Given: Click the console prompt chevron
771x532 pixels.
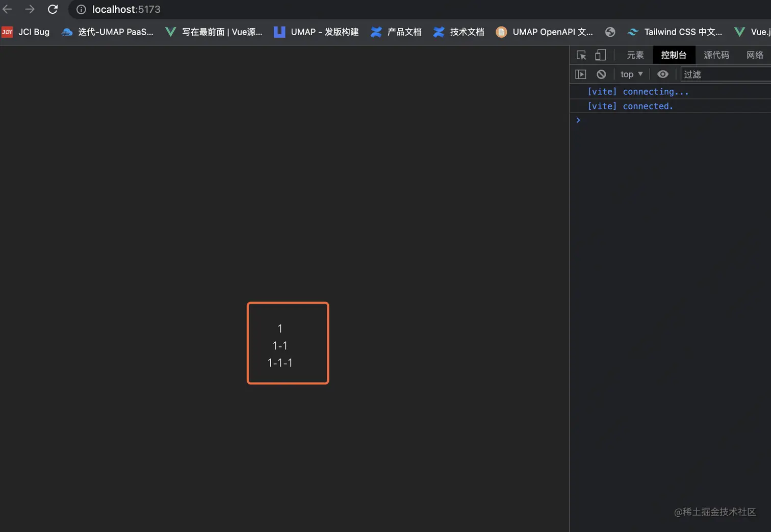Looking at the screenshot, I should coord(578,120).
